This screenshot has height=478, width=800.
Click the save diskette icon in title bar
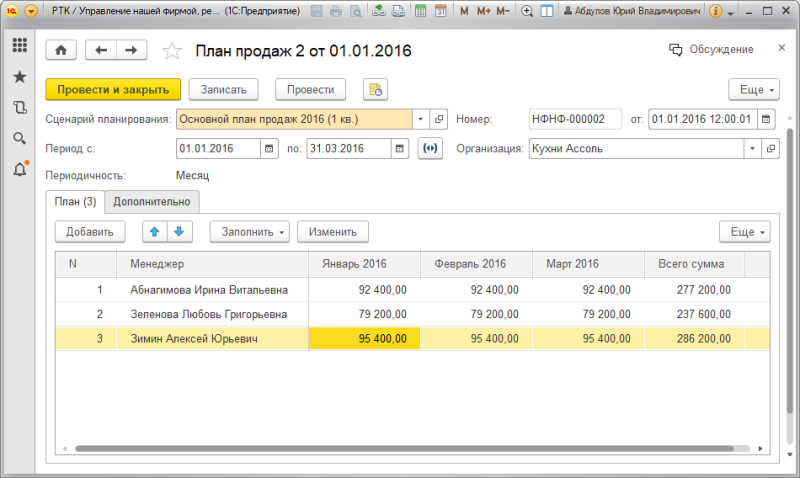tap(316, 11)
